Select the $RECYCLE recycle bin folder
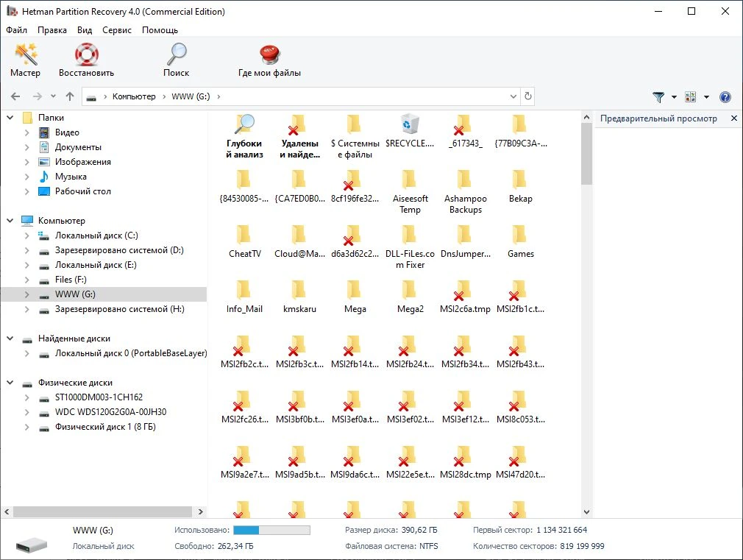Viewport: 743px width, 560px height. pyautogui.click(x=410, y=131)
